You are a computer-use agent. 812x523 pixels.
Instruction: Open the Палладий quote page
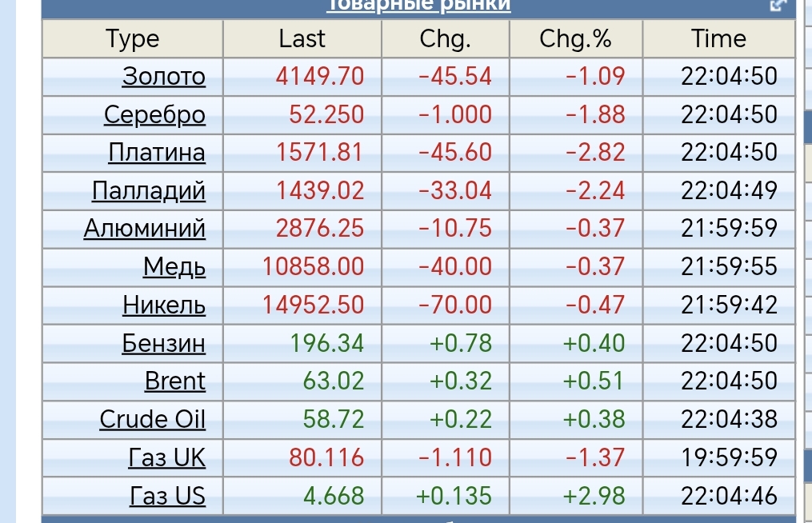(x=149, y=191)
